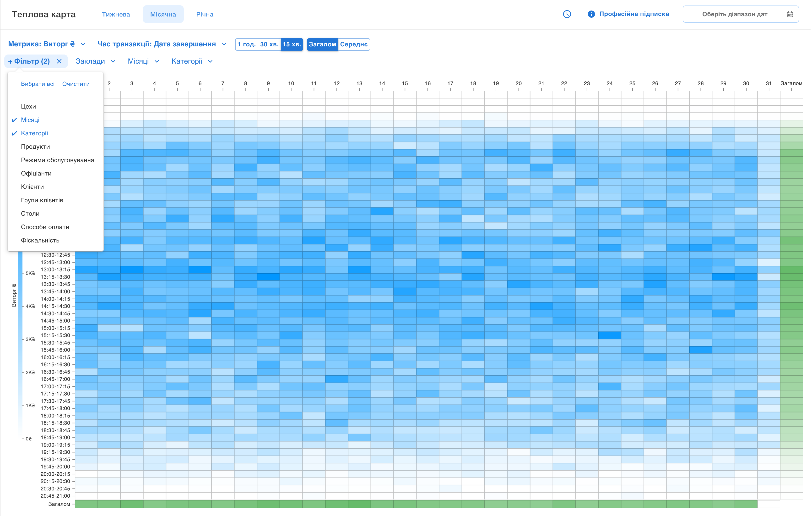Open the Місяці filter chevron
This screenshot has height=516, width=812.
click(x=157, y=61)
